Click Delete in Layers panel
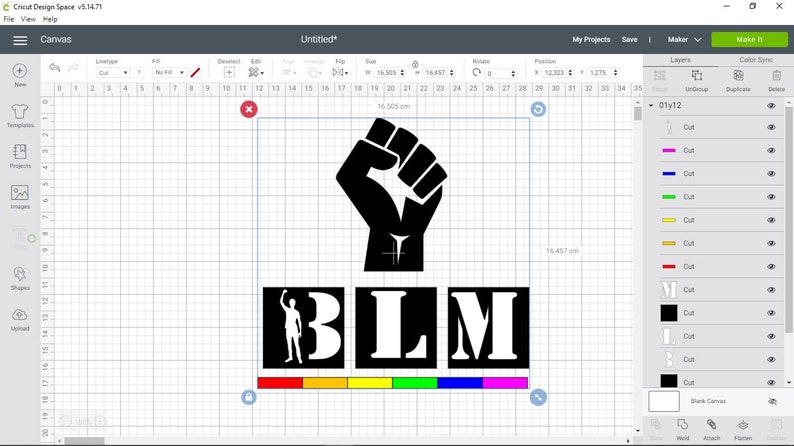Screen dimensions: 794x446 click(776, 80)
